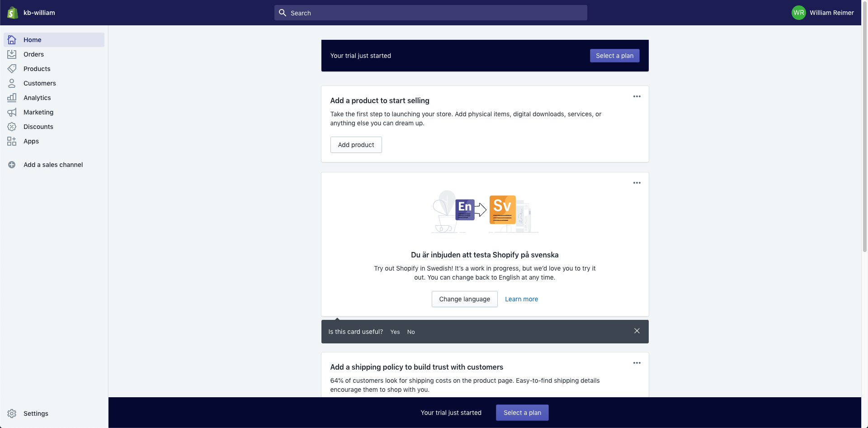Go to Home in the sidebar
This screenshot has width=868, height=428.
(54, 40)
